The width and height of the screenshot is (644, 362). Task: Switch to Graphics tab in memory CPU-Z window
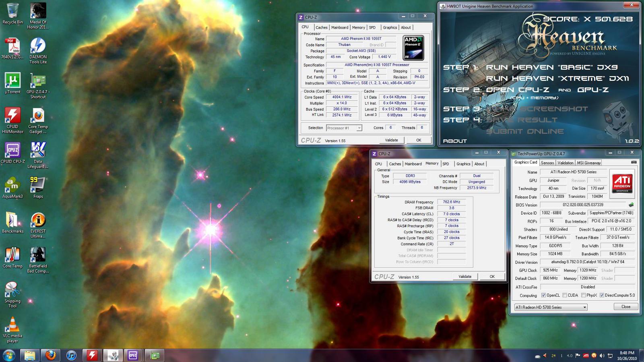[463, 164]
